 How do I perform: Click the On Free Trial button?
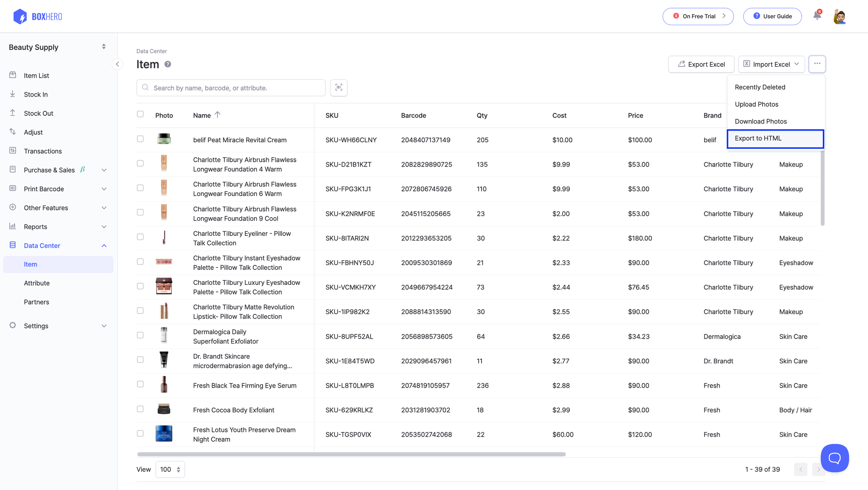click(698, 16)
